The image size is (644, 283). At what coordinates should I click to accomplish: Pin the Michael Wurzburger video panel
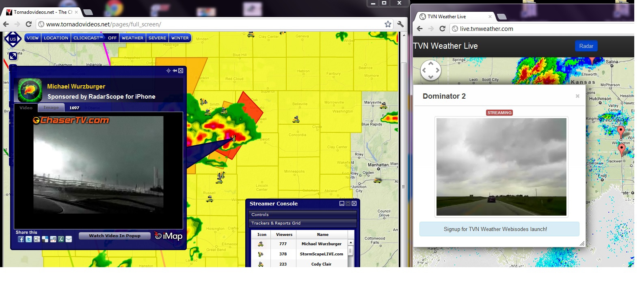pos(175,71)
